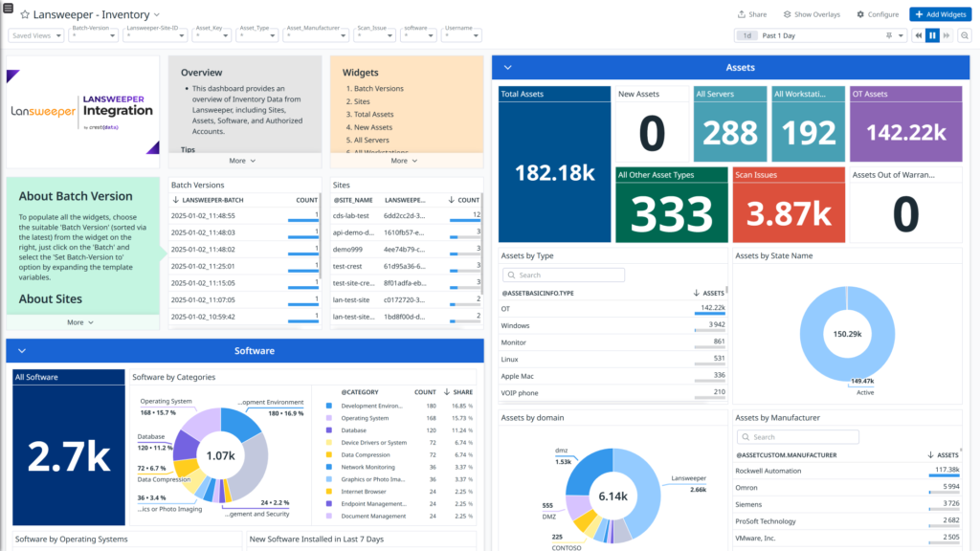This screenshot has width=980, height=551.
Task: Collapse the Software group chevron
Action: coord(22,351)
